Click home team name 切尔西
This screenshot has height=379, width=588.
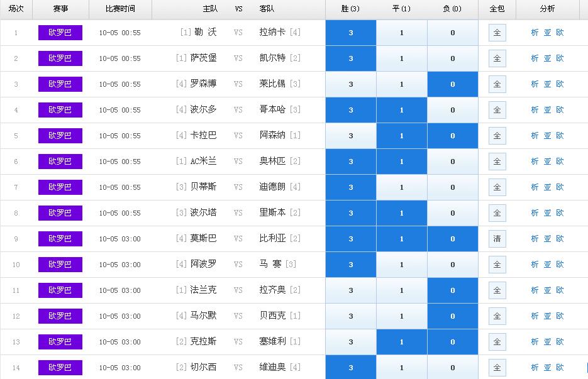tap(203, 368)
